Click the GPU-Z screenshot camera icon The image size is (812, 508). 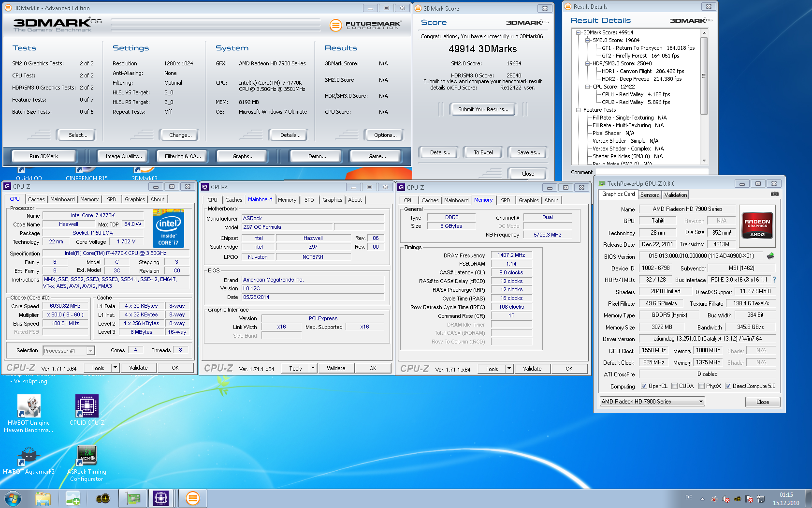(x=774, y=194)
